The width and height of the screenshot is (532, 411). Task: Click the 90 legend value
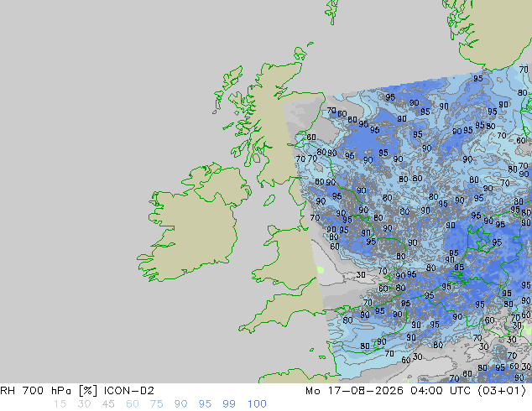tap(180, 404)
